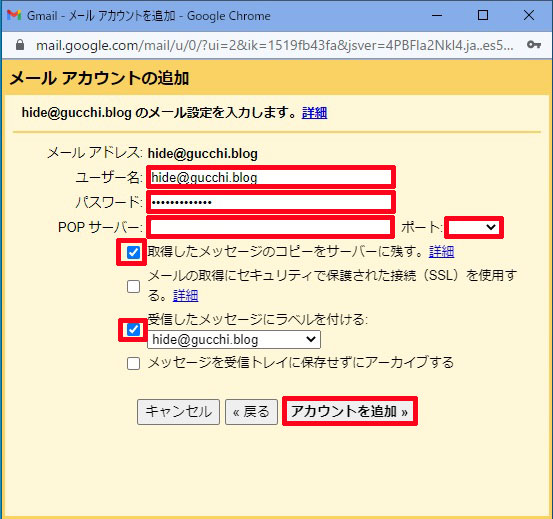Click the メール アカウントの追加 heading text
The height and width of the screenshot is (519, 553).
click(99, 78)
